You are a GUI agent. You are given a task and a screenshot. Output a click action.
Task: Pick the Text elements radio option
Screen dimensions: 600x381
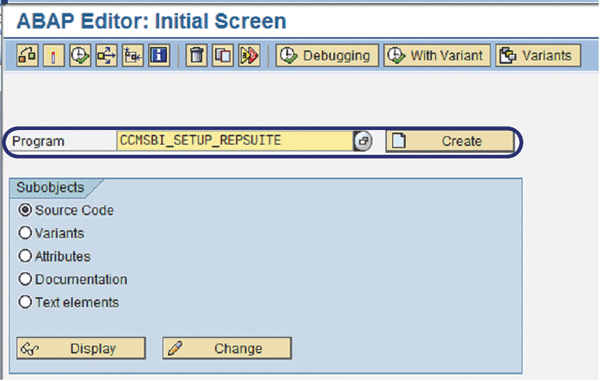point(25,302)
